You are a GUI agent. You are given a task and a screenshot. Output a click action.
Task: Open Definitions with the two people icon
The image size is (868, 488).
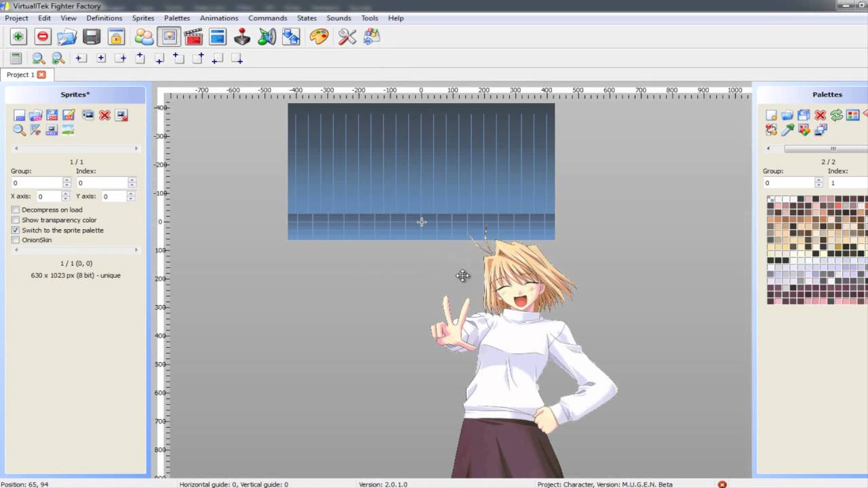[144, 37]
